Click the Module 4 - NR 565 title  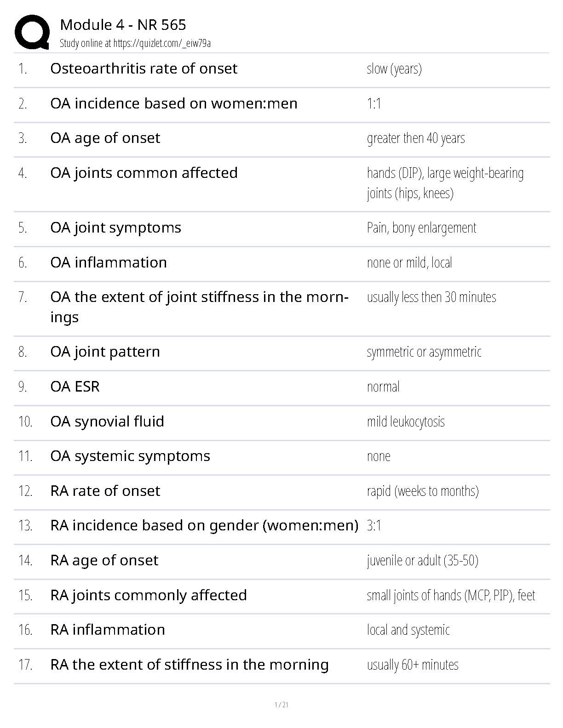click(x=123, y=25)
